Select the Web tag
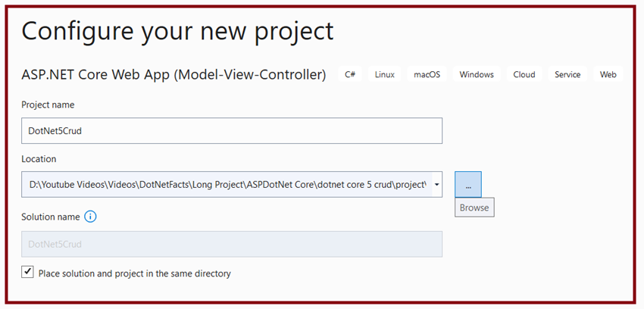644x309 pixels. [x=608, y=75]
